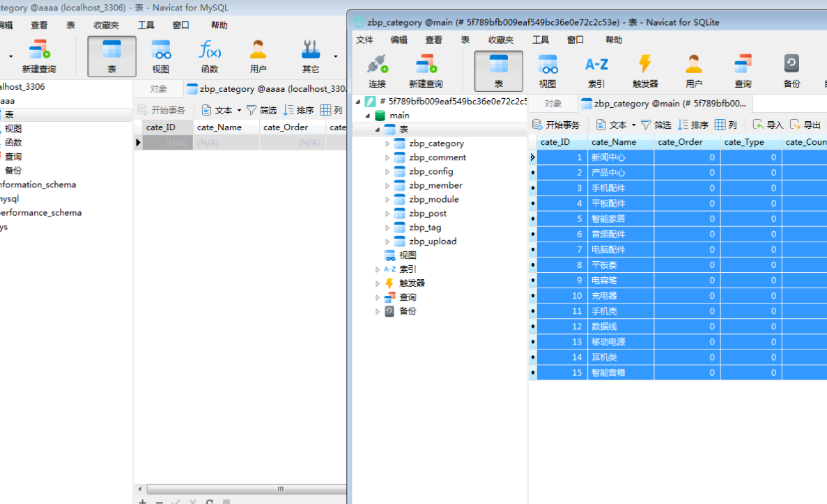Open 视图 in the MySQL toolbar
Image resolution: width=827 pixels, height=504 pixels.
pyautogui.click(x=161, y=56)
